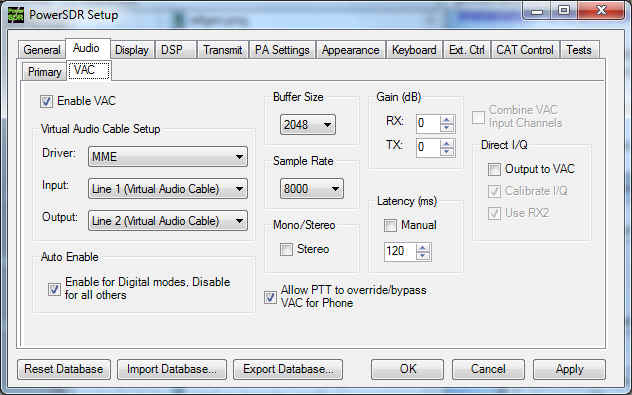Image resolution: width=632 pixels, height=395 pixels.
Task: Increase latency value with up spinner
Action: [423, 247]
